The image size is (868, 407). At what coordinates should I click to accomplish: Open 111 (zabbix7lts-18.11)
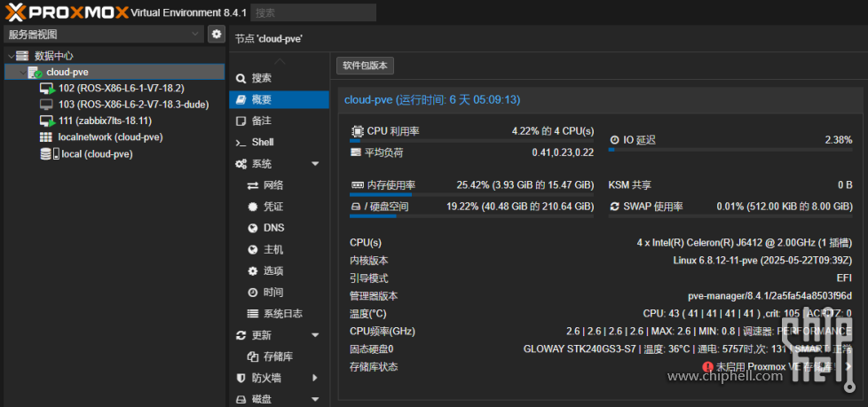[106, 121]
